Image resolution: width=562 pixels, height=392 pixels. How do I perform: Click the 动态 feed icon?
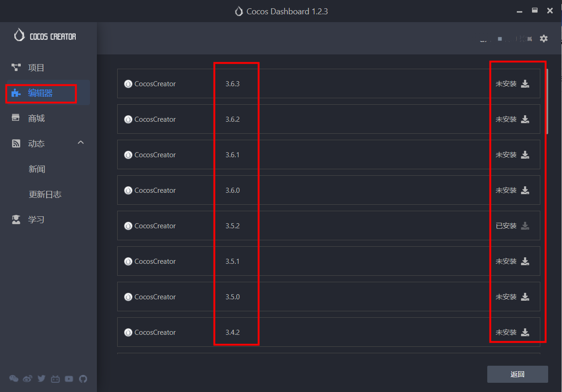coord(16,143)
